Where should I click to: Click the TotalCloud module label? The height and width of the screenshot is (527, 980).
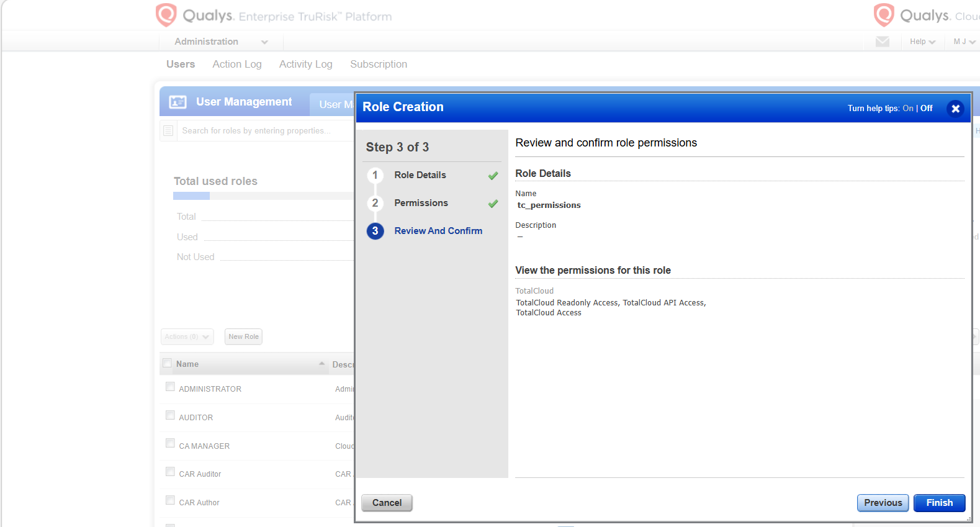tap(534, 291)
